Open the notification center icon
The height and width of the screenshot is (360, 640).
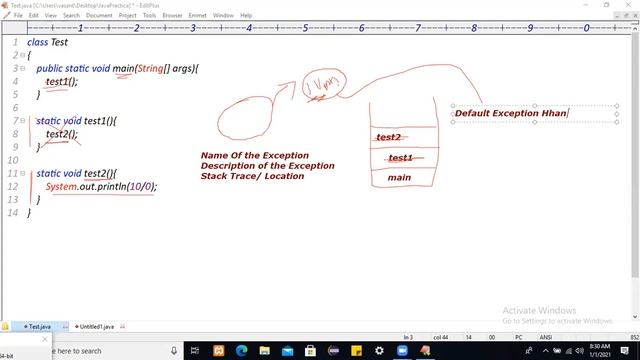(624, 351)
